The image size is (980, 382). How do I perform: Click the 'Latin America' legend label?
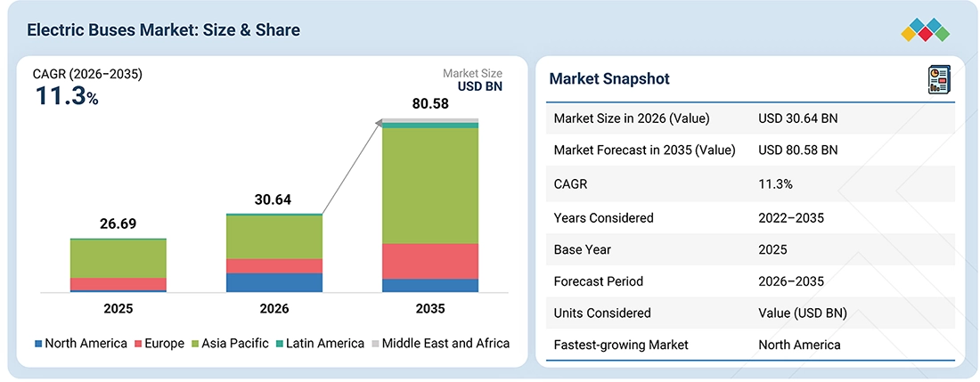tap(325, 344)
